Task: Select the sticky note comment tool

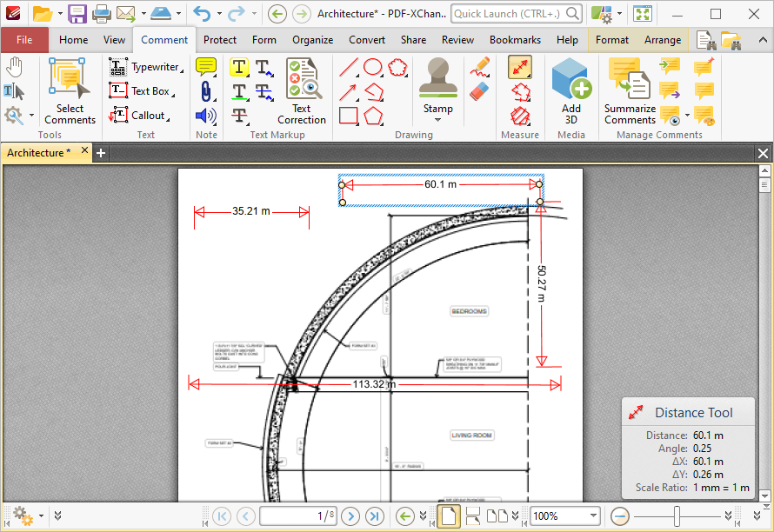Action: [206, 66]
